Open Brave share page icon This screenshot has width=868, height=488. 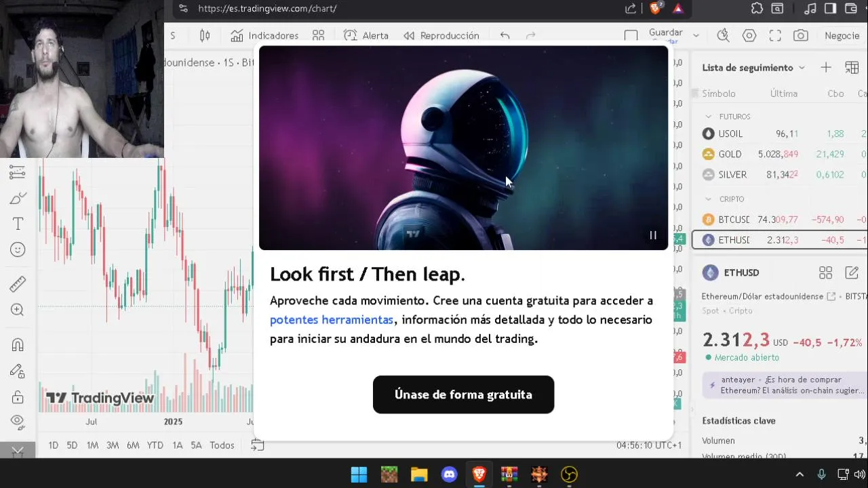(x=631, y=8)
